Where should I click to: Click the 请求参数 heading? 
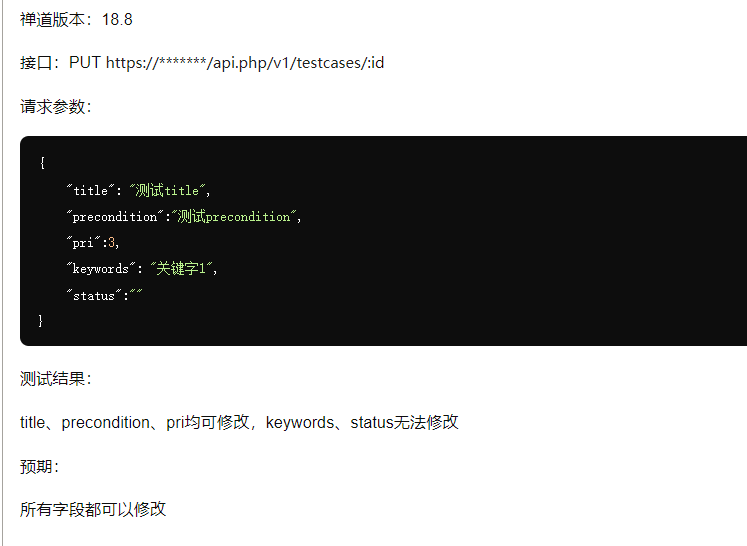[x=55, y=107]
